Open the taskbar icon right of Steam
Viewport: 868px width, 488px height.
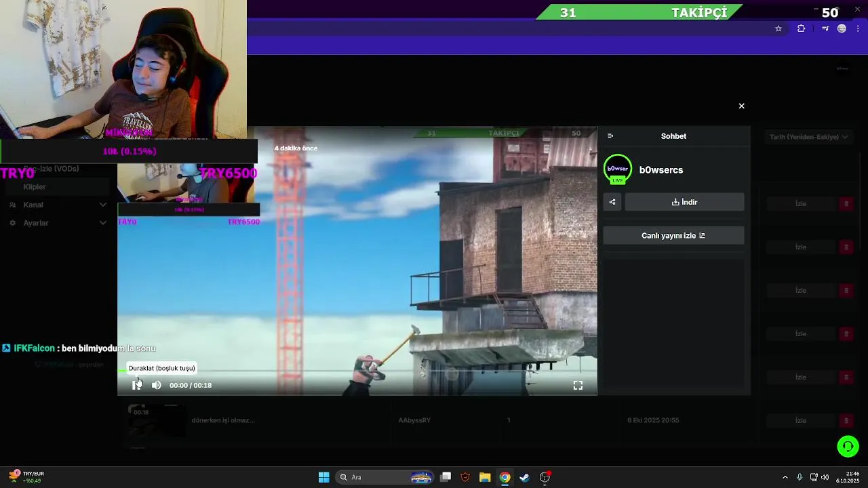[x=545, y=477]
